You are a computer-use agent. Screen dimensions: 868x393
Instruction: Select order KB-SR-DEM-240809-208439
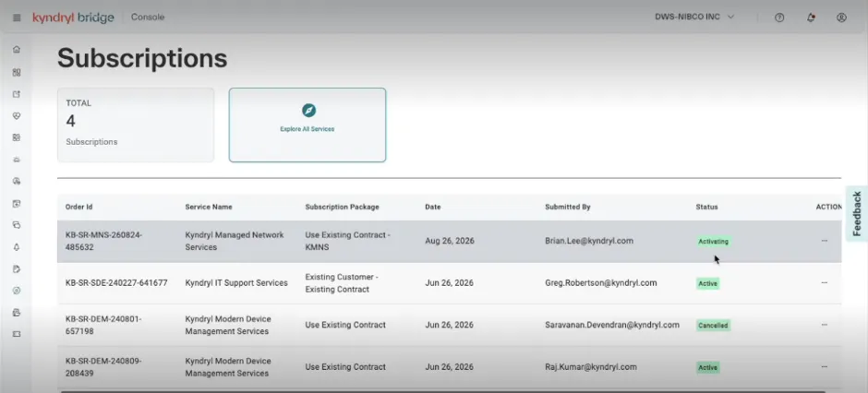tap(103, 367)
